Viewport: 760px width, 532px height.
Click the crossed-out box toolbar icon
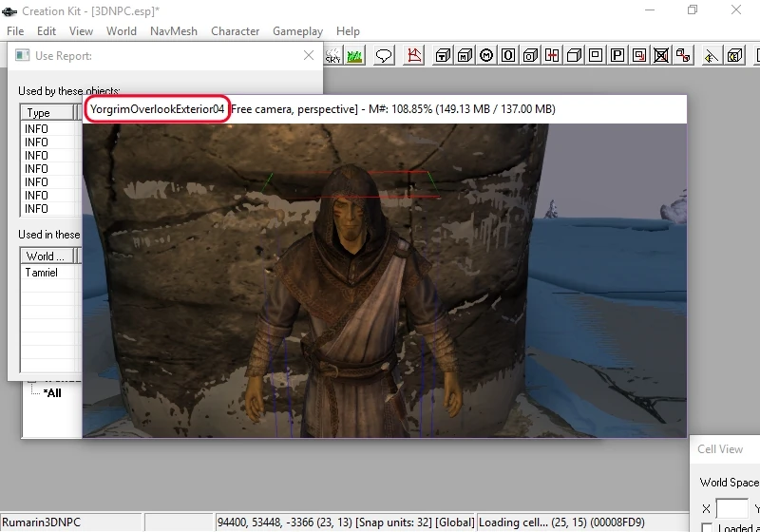(x=661, y=56)
